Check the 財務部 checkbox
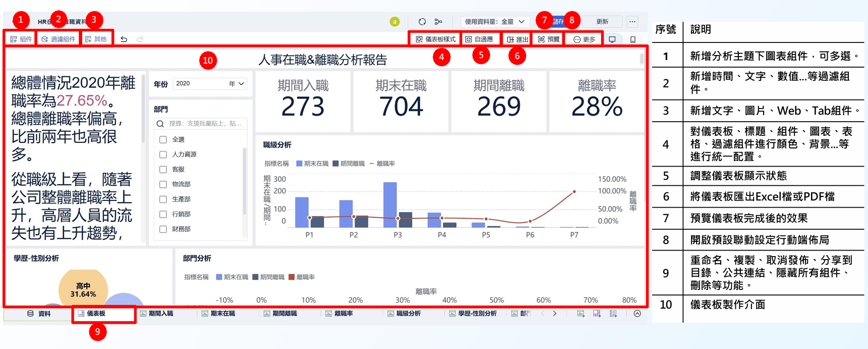This screenshot has height=349, width=868. click(x=163, y=229)
